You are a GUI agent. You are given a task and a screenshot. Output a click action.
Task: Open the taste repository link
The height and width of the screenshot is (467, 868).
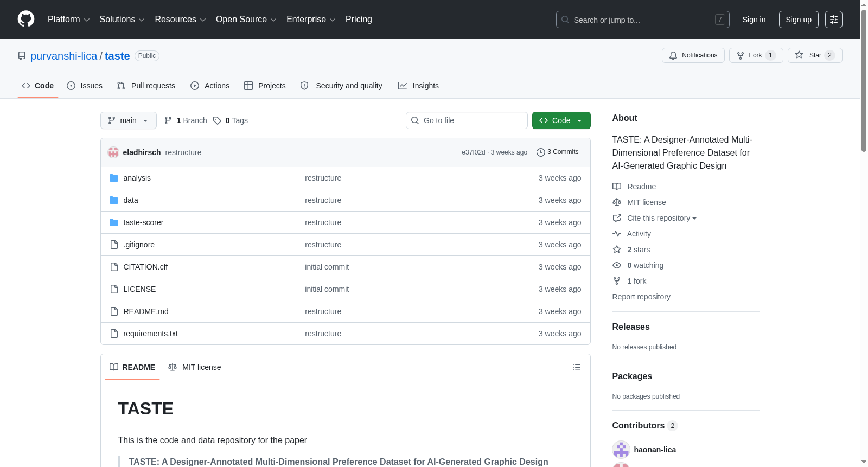point(117,56)
